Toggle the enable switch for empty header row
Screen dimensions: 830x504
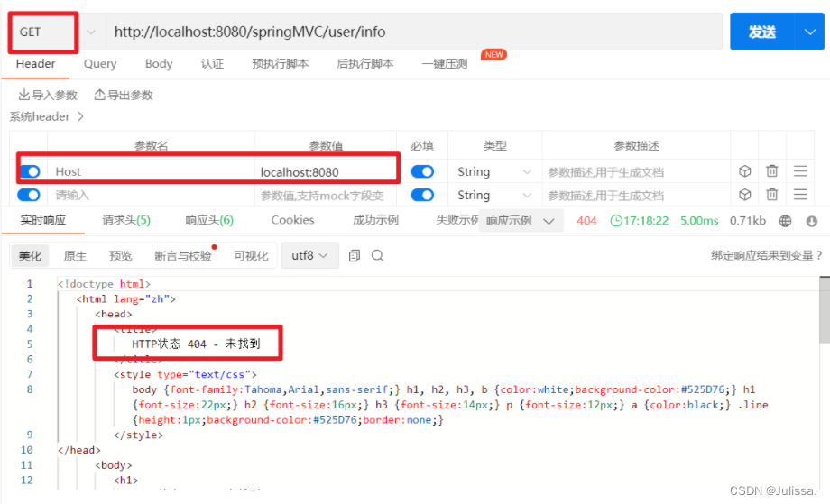tap(29, 195)
